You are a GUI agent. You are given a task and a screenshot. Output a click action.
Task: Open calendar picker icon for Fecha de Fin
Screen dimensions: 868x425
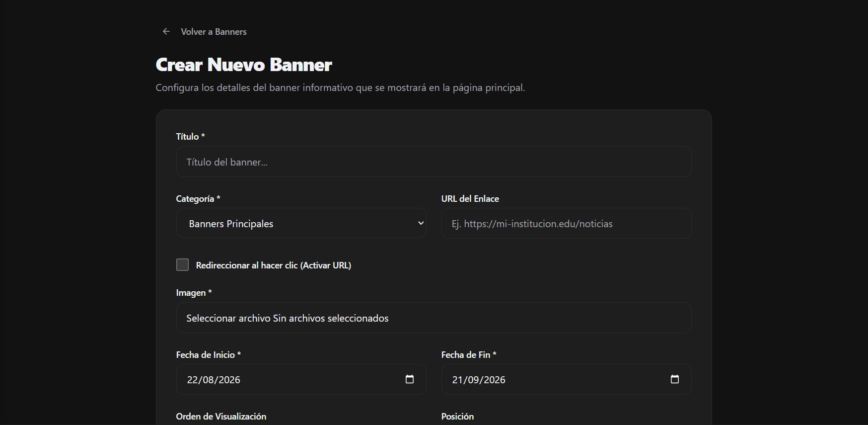pyautogui.click(x=675, y=379)
